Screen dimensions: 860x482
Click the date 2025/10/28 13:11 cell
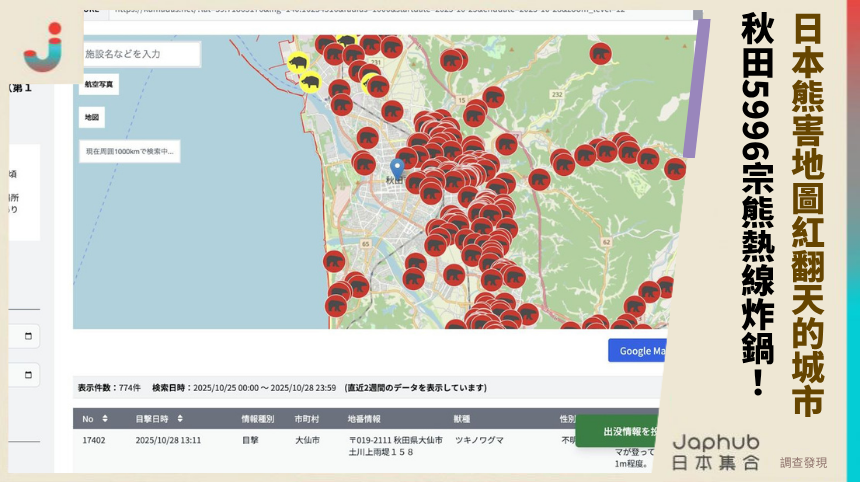click(x=168, y=440)
